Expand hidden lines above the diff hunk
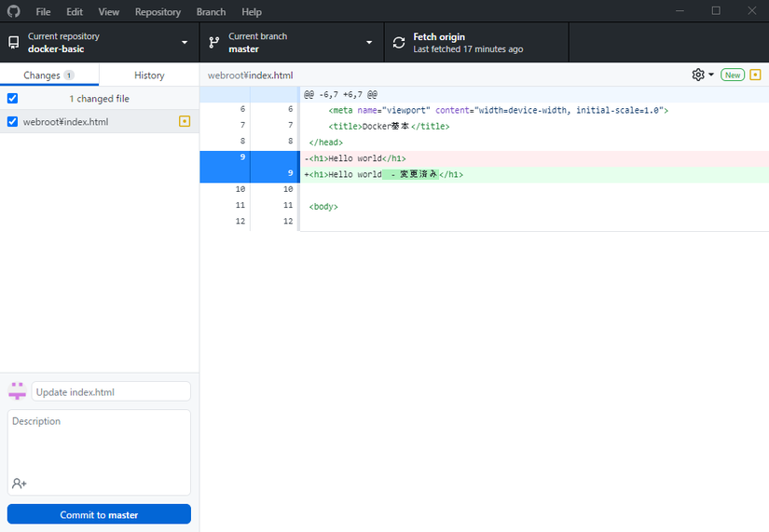The image size is (769, 532). click(249, 94)
